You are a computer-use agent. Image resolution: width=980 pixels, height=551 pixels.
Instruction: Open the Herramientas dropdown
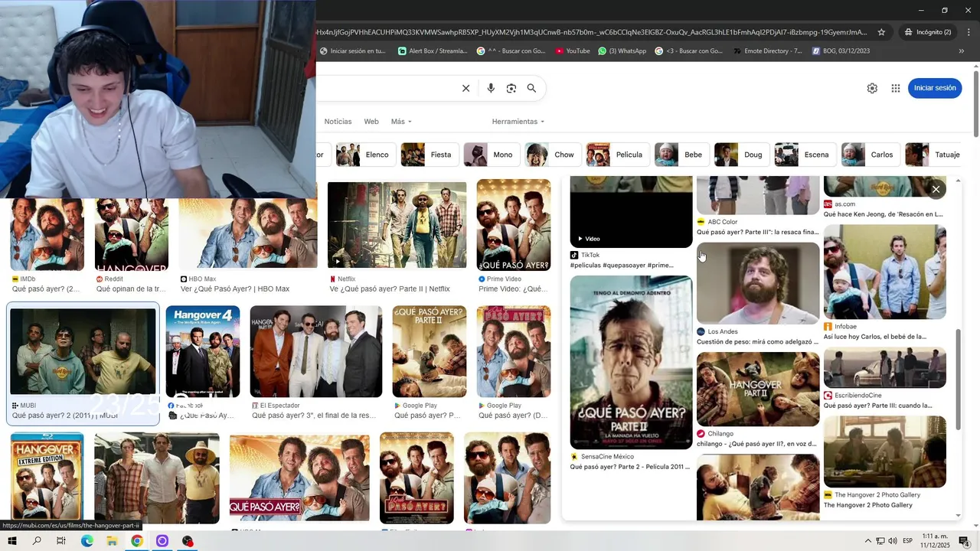click(x=518, y=122)
